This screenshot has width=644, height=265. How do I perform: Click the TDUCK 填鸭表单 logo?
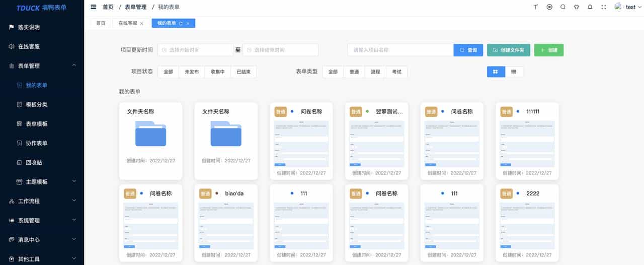point(41,8)
